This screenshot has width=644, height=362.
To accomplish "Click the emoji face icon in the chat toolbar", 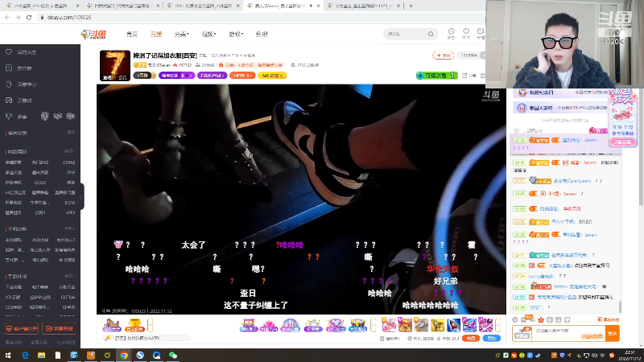I will click(x=515, y=319).
